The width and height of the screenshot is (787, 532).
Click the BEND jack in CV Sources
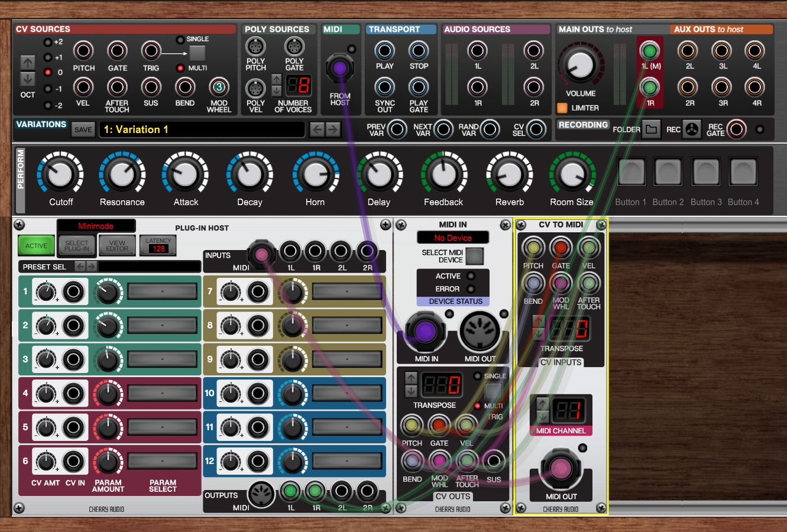[185, 87]
